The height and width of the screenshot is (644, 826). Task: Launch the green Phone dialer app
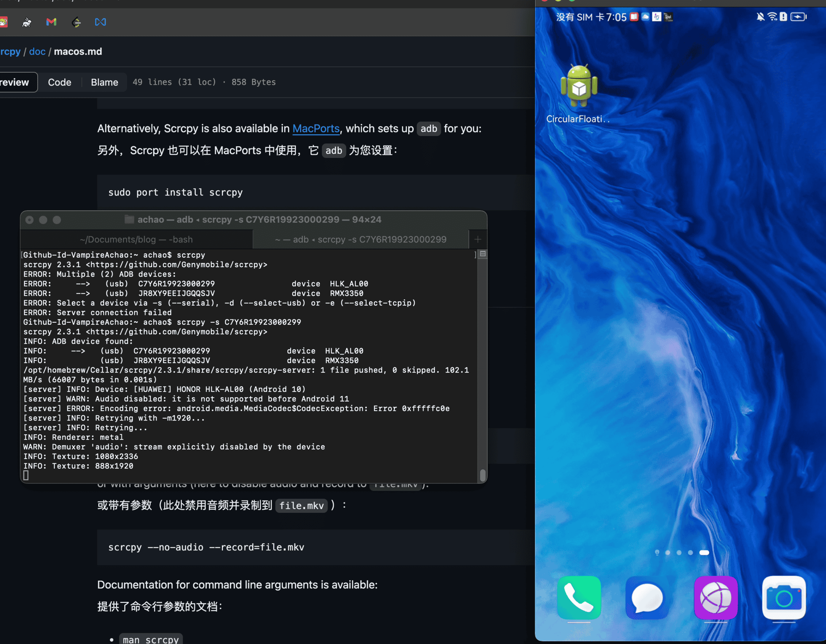coord(579,598)
